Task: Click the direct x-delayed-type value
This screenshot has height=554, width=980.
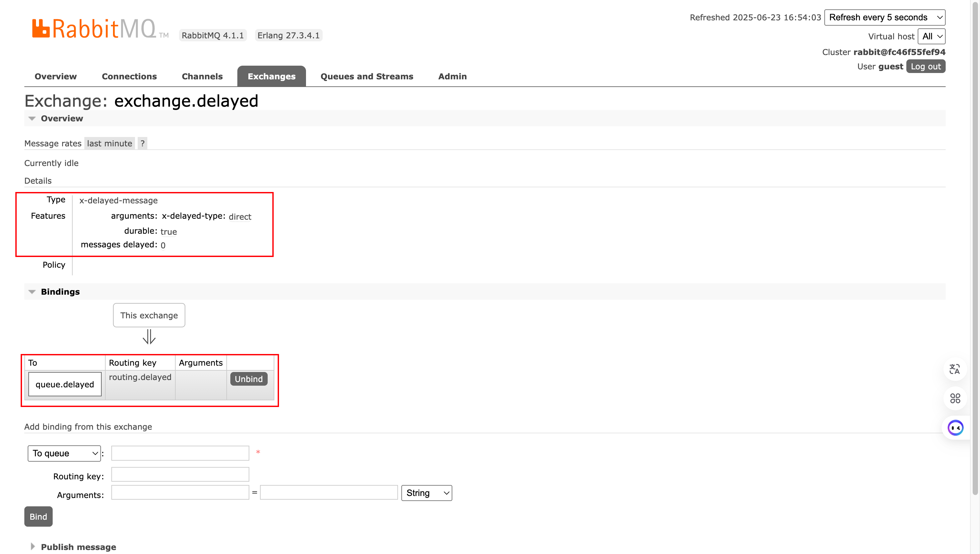Action: (240, 217)
